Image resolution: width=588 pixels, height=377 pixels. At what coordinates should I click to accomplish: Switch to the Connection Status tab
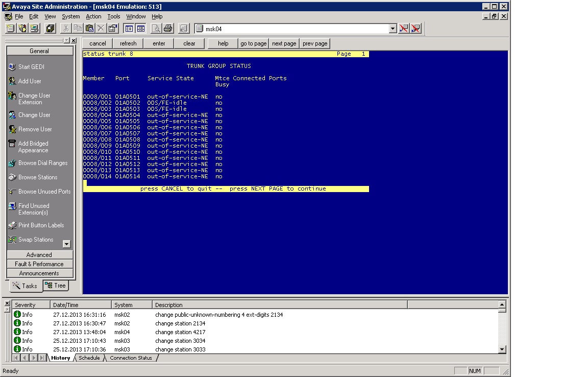pos(131,358)
